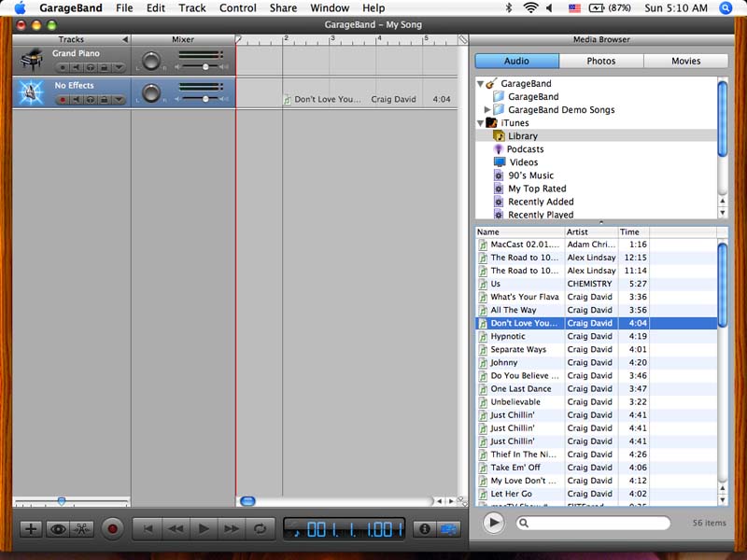Sort songs by Time column

coord(634,231)
